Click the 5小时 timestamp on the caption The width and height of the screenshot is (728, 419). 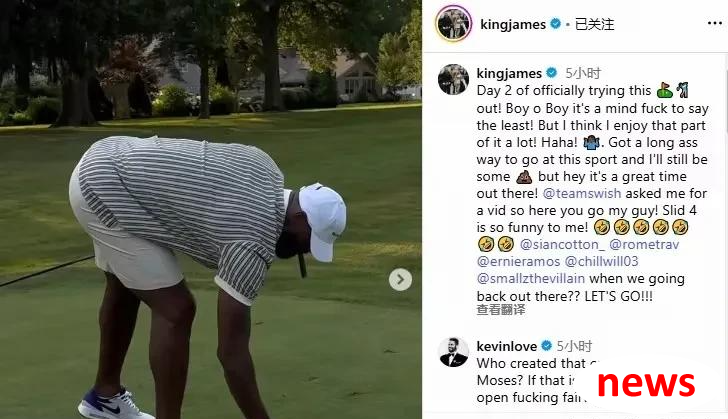point(583,73)
